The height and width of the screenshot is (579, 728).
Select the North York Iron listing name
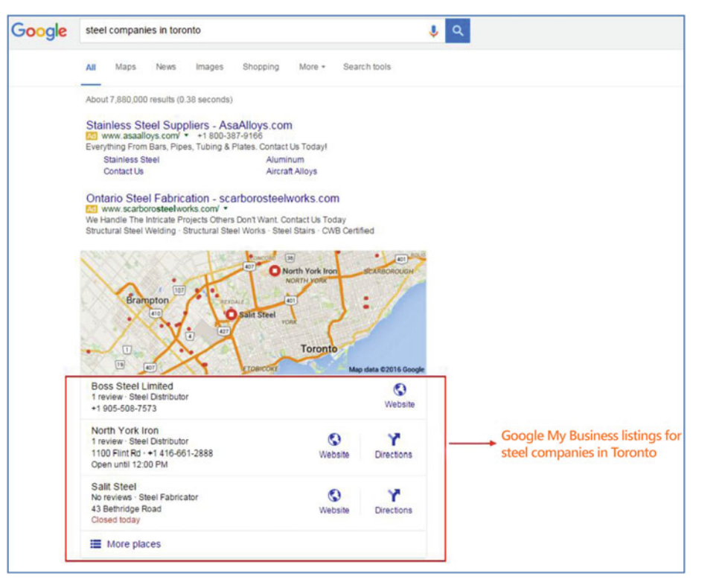pyautogui.click(x=125, y=431)
